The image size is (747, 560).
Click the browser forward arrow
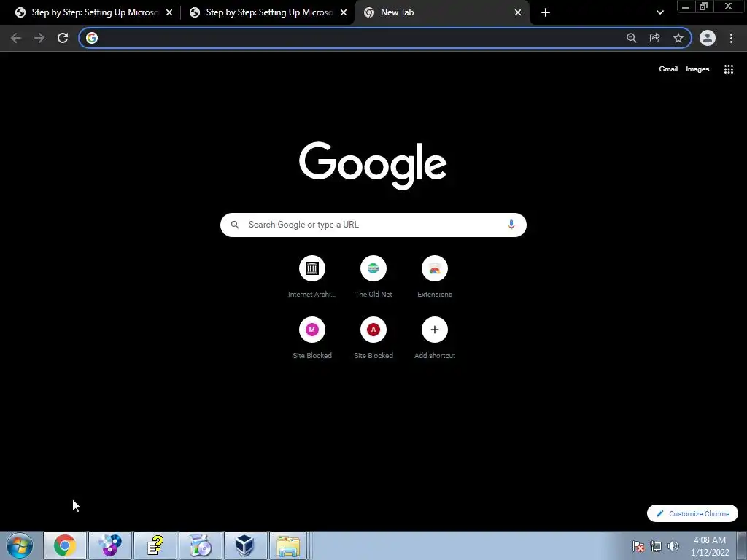39,38
